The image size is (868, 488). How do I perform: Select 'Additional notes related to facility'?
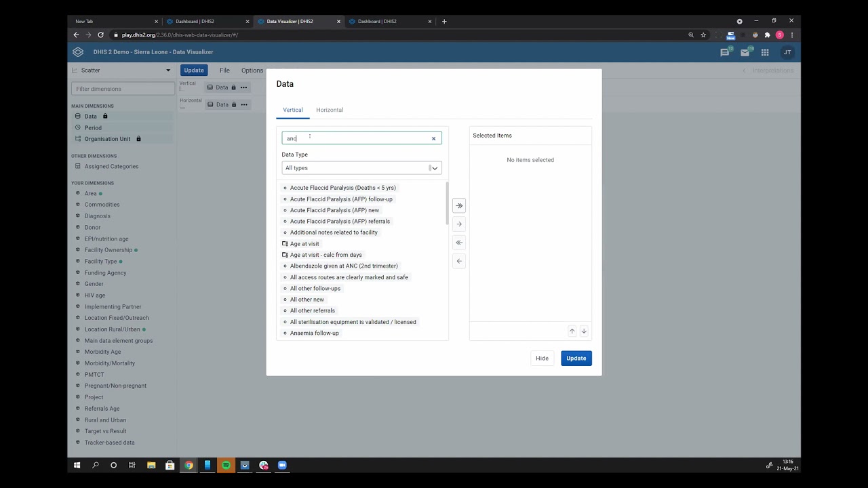coord(330,232)
